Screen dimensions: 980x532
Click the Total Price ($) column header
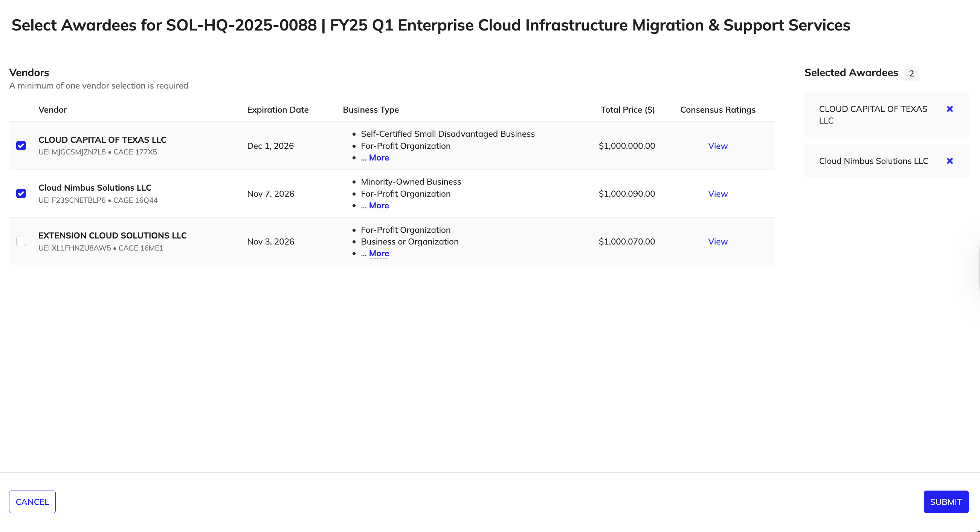coord(627,110)
